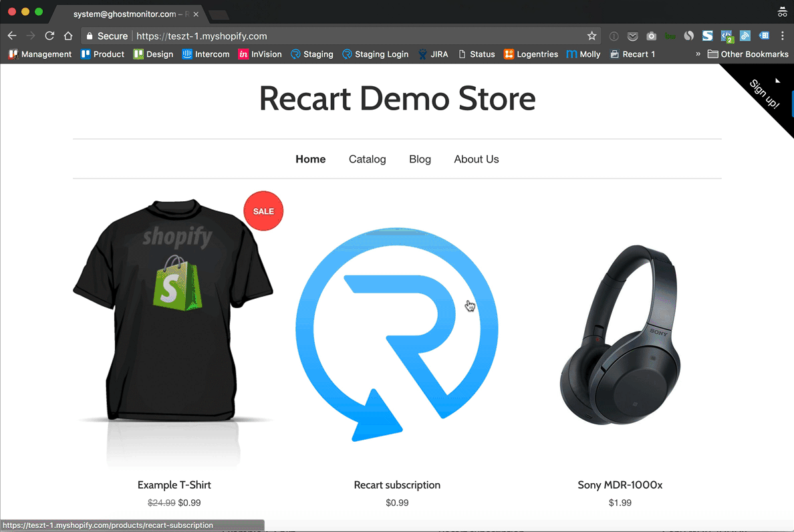Click the Recart Demo Store title

click(397, 99)
